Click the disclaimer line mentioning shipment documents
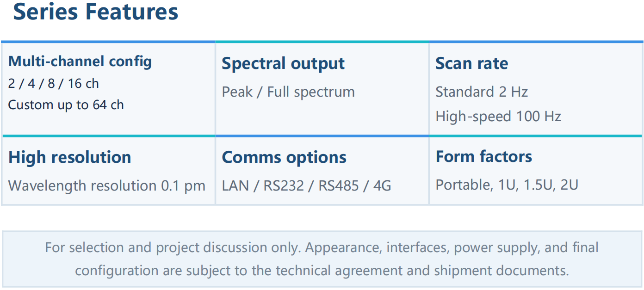This screenshot has width=644, height=290. 322,270
